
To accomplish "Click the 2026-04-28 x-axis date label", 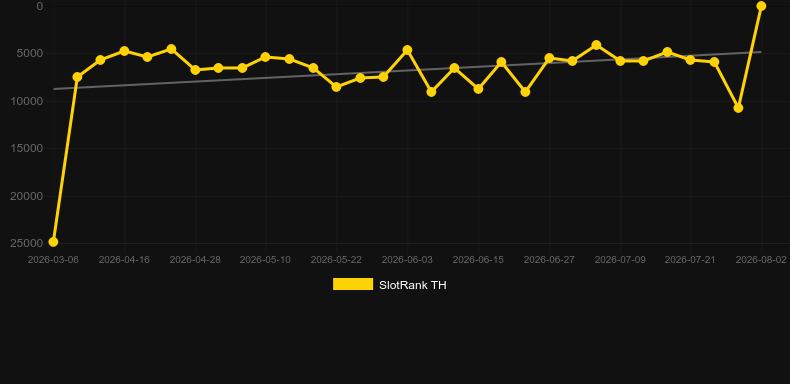I will pyautogui.click(x=195, y=260).
